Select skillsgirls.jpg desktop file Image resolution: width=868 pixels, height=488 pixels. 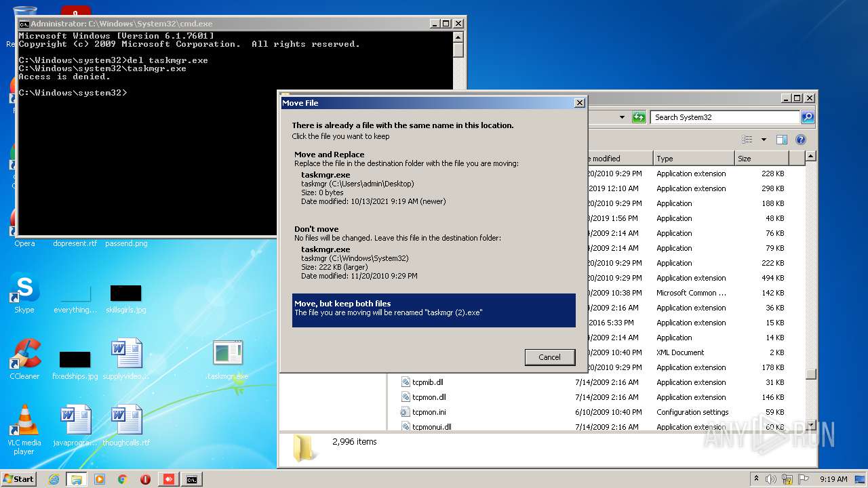click(x=126, y=298)
